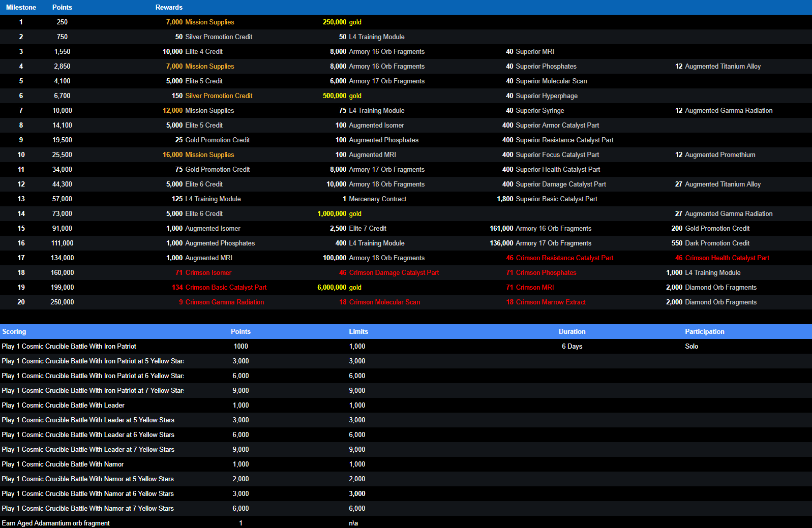Select the 250,000 points milestone value
The width and height of the screenshot is (812, 528).
pyautogui.click(x=62, y=302)
